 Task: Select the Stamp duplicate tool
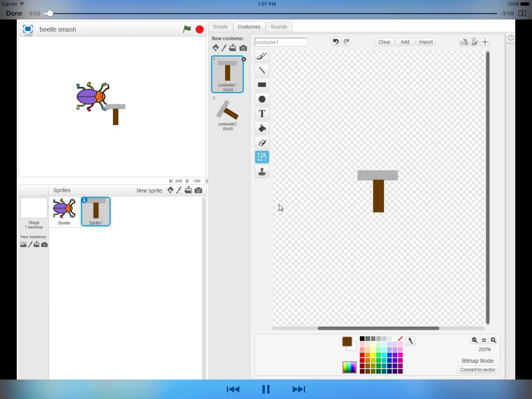click(x=262, y=172)
